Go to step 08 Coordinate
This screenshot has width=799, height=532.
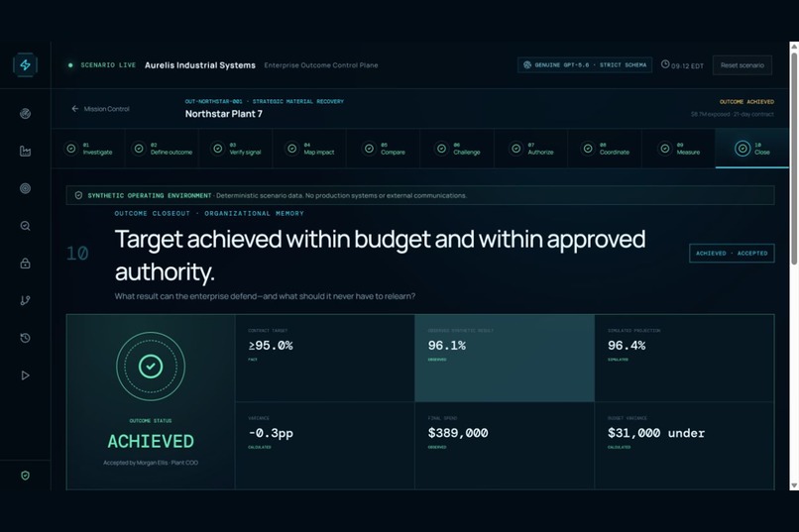[x=606, y=149]
